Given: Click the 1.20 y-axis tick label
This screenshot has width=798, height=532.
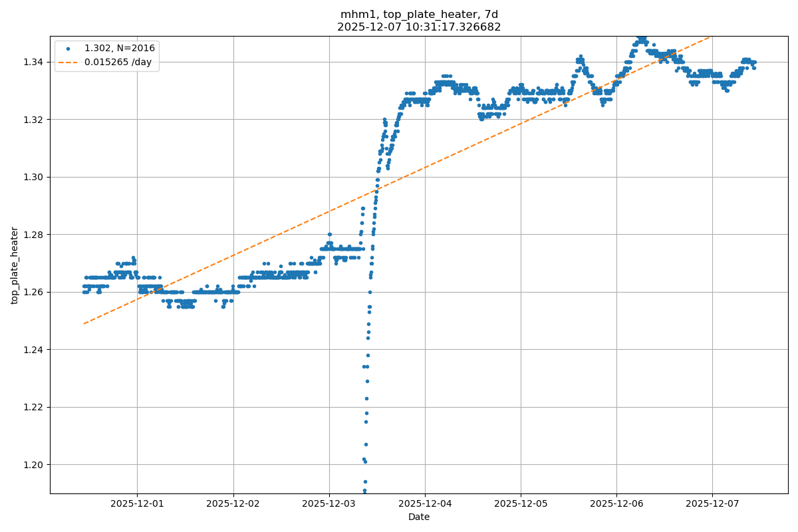Looking at the screenshot, I should 34,465.
